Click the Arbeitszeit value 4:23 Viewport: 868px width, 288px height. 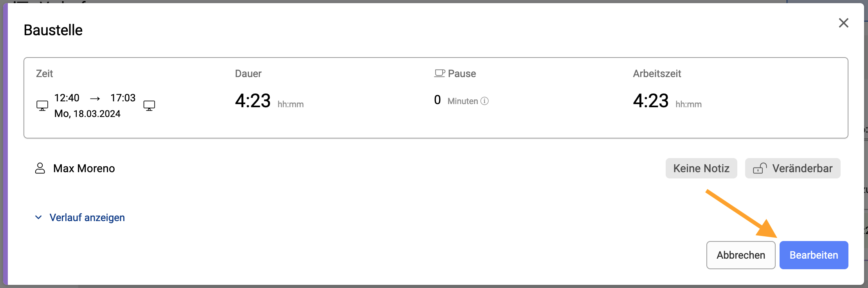[x=651, y=101]
